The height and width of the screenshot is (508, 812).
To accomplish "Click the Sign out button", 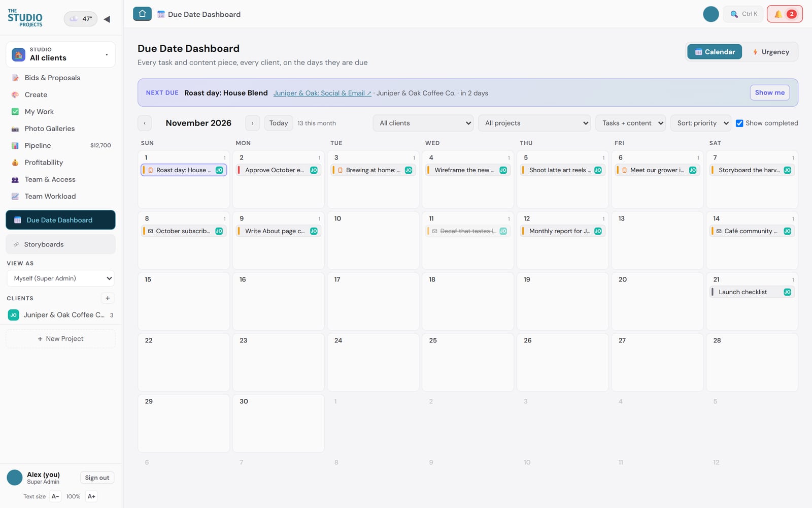I will coord(97,478).
